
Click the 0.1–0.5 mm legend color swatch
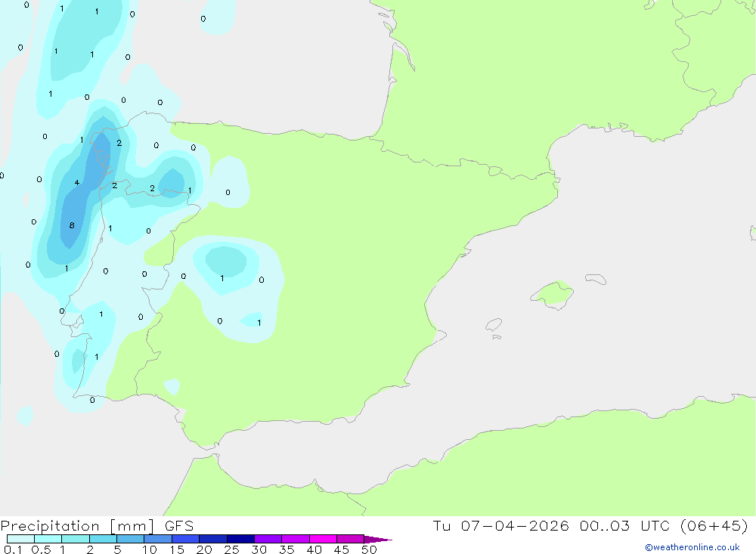click(x=20, y=539)
